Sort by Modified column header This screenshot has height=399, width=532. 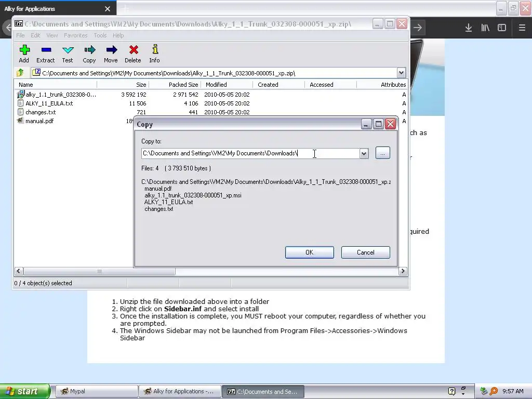click(x=227, y=85)
